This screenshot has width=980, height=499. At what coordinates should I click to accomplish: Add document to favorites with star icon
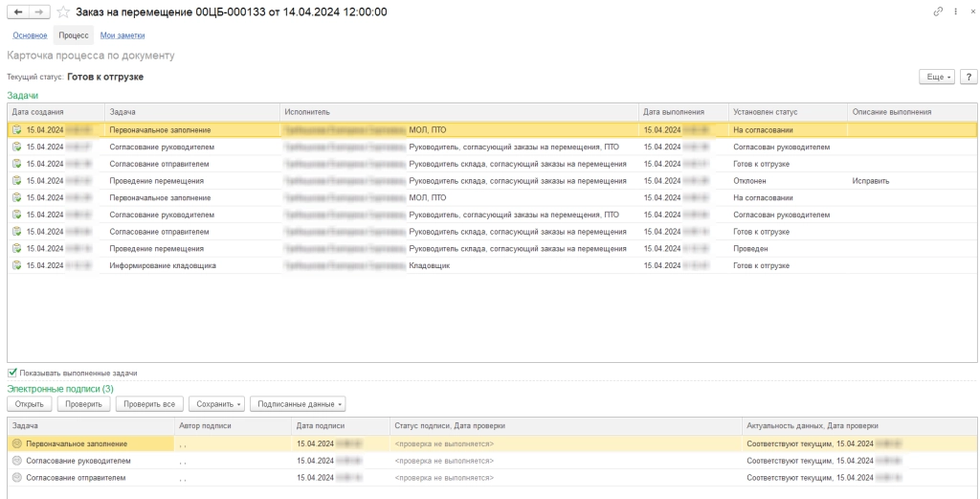[x=63, y=11]
